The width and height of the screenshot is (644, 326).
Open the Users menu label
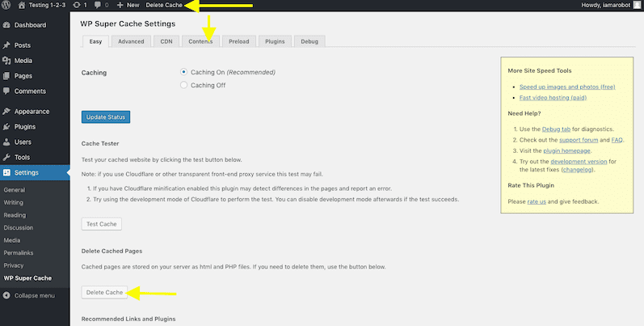pos(23,142)
